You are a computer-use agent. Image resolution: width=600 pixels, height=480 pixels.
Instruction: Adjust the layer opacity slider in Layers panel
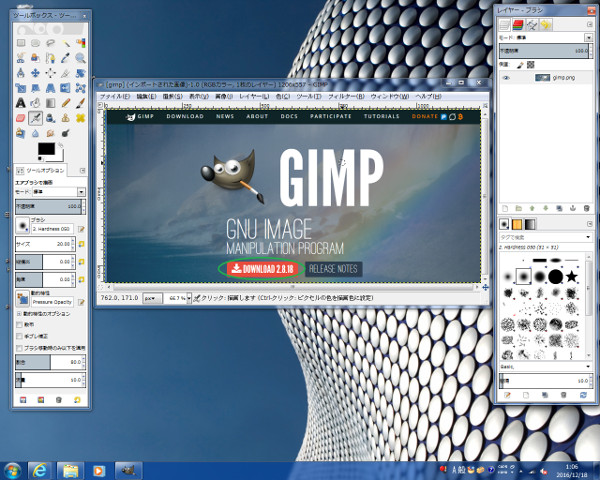tap(544, 51)
